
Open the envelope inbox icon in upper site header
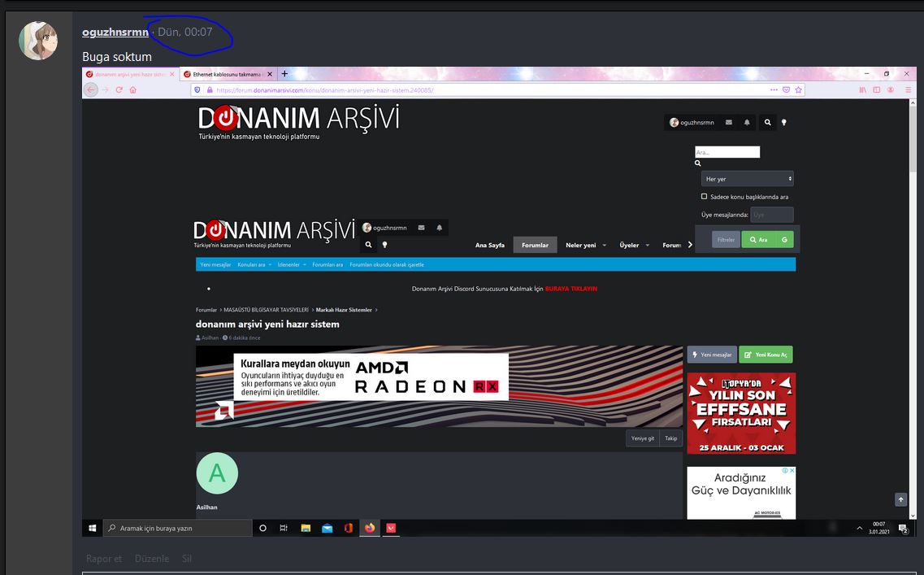(729, 122)
